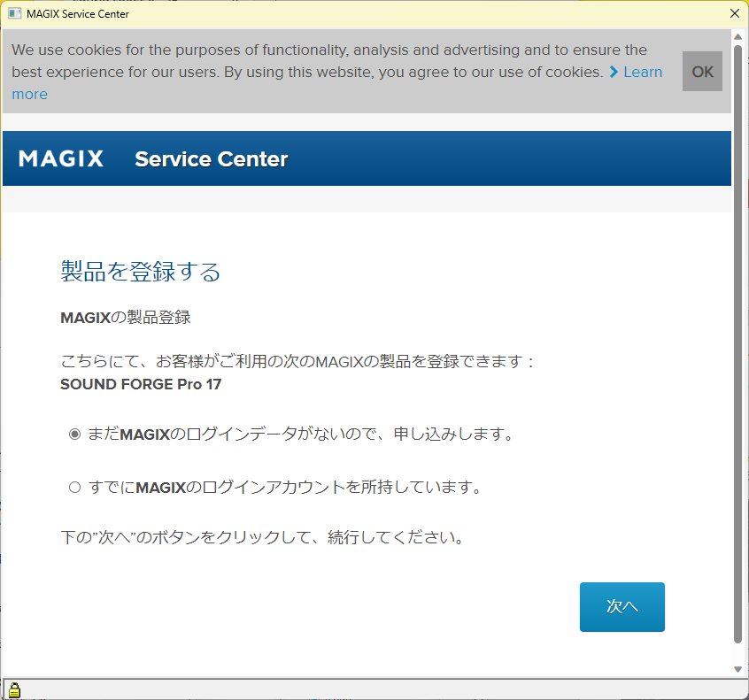Click the 次へ button to continue
Image resolution: width=749 pixels, height=700 pixels.
pos(622,607)
